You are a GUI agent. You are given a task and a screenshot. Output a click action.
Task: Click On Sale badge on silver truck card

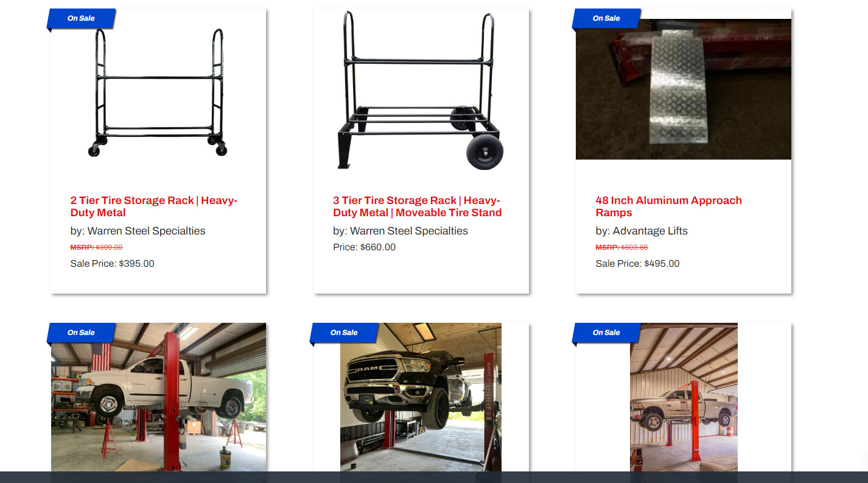pyautogui.click(x=606, y=333)
